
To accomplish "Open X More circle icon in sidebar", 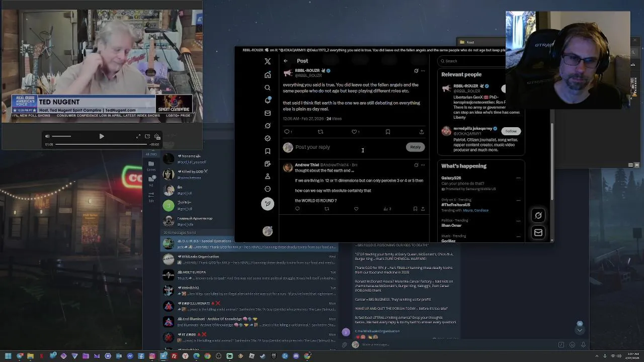I will 268,189.
